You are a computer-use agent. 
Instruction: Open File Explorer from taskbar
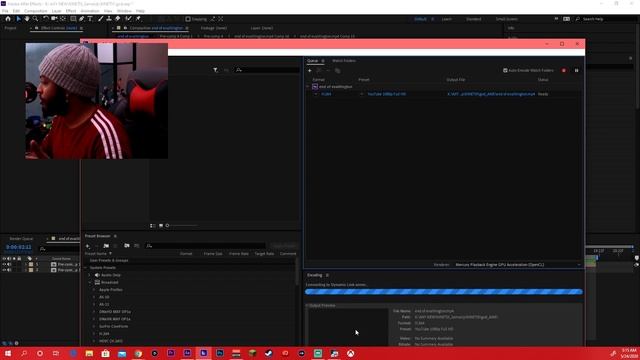point(89,353)
